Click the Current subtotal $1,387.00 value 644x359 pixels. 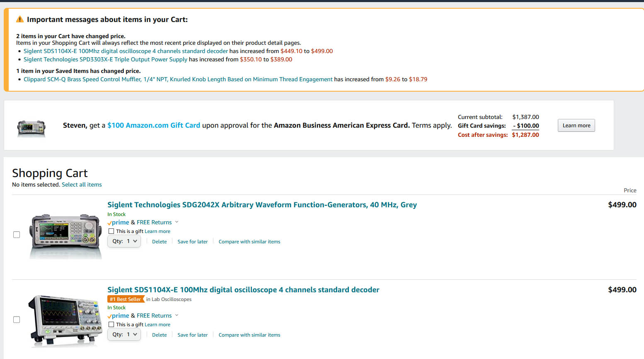point(525,117)
